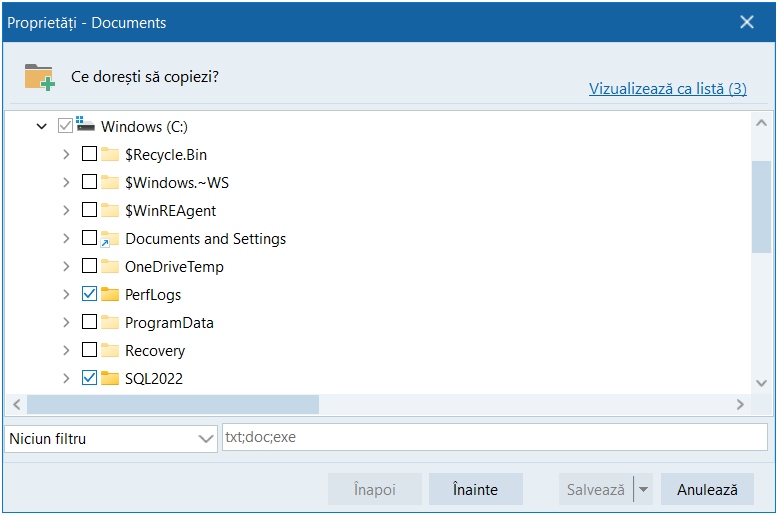This screenshot has height=516, width=779.
Task: Select the $WinREAgent tree item
Action: (x=170, y=211)
